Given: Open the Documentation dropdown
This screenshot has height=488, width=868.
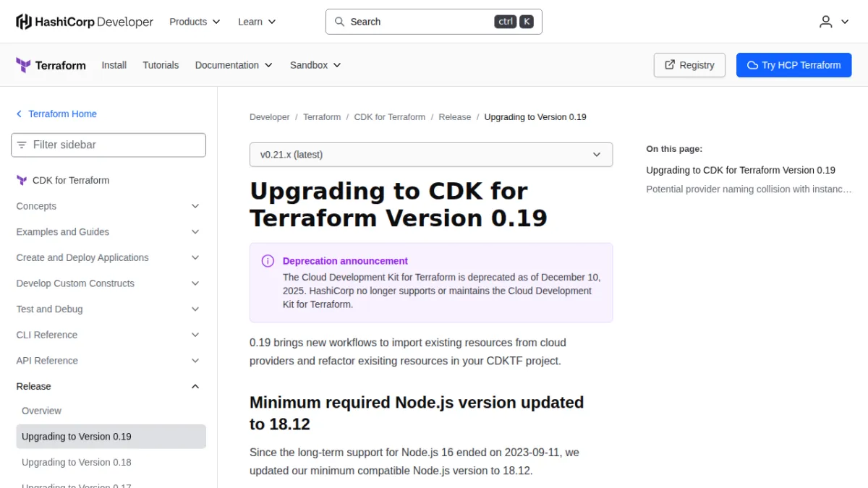Looking at the screenshot, I should [234, 65].
